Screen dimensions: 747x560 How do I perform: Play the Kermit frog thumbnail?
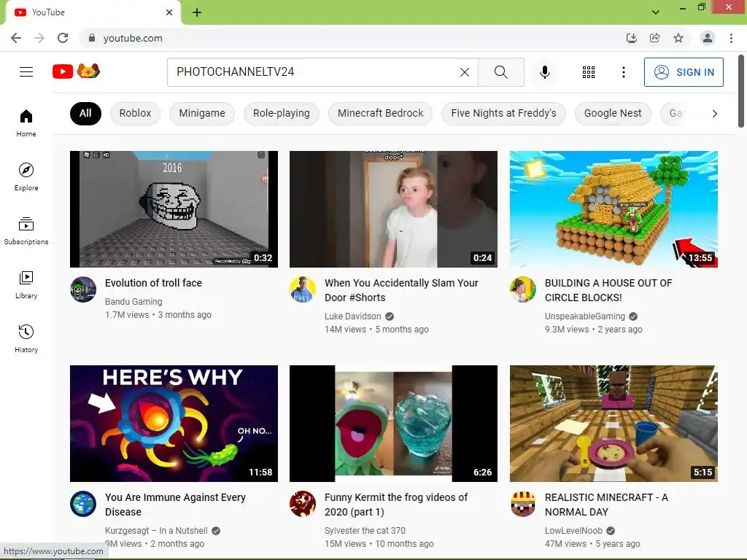pyautogui.click(x=393, y=424)
